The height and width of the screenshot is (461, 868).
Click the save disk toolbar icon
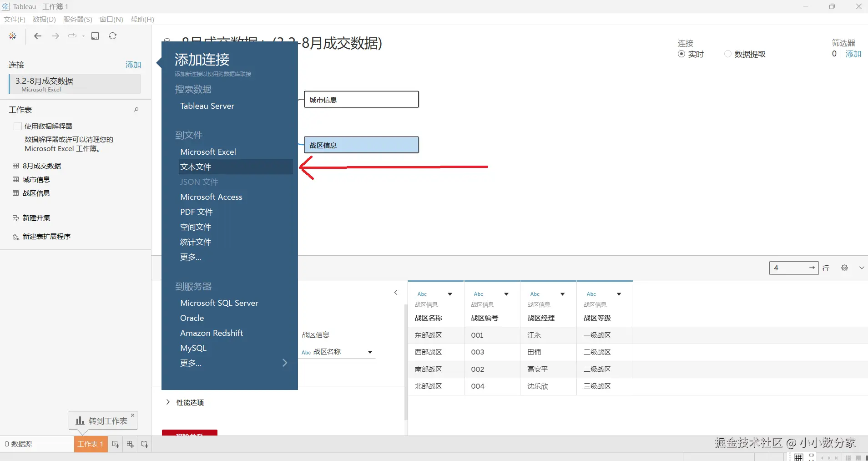[x=95, y=36]
